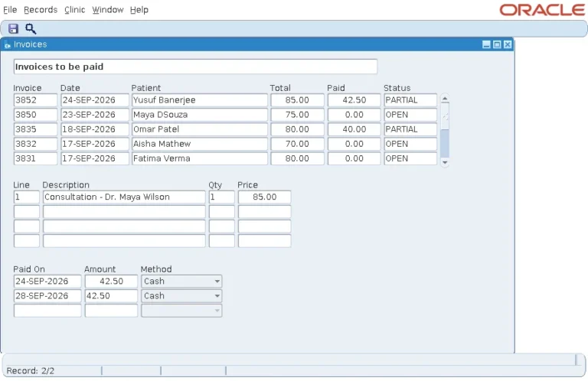Click the invoice list scroll up arrow
The height and width of the screenshot is (381, 588).
pyautogui.click(x=445, y=99)
